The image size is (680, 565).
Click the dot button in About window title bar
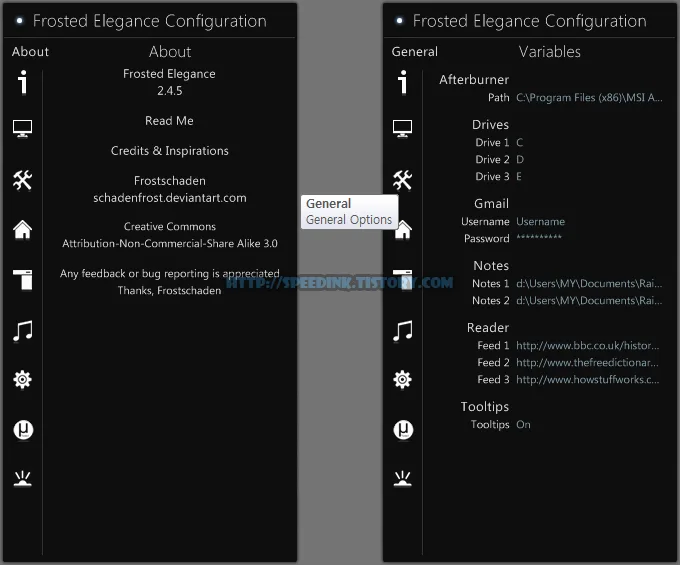20,20
